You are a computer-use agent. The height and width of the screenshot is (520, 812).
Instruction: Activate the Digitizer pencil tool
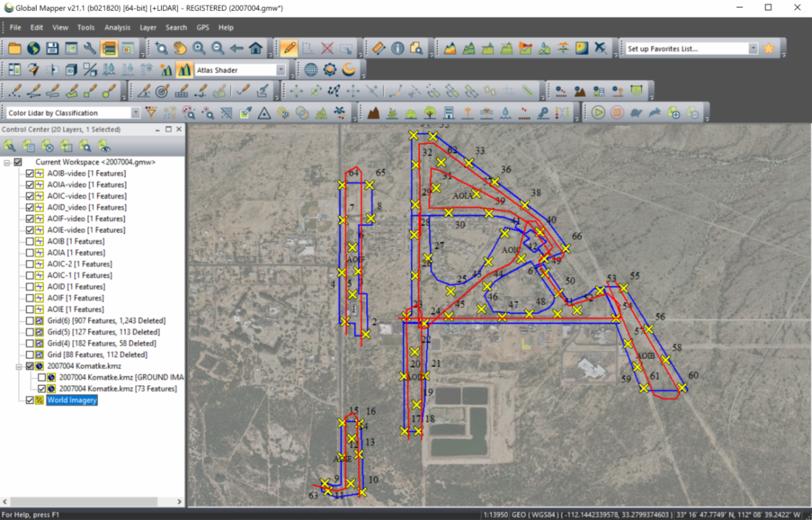(x=289, y=48)
